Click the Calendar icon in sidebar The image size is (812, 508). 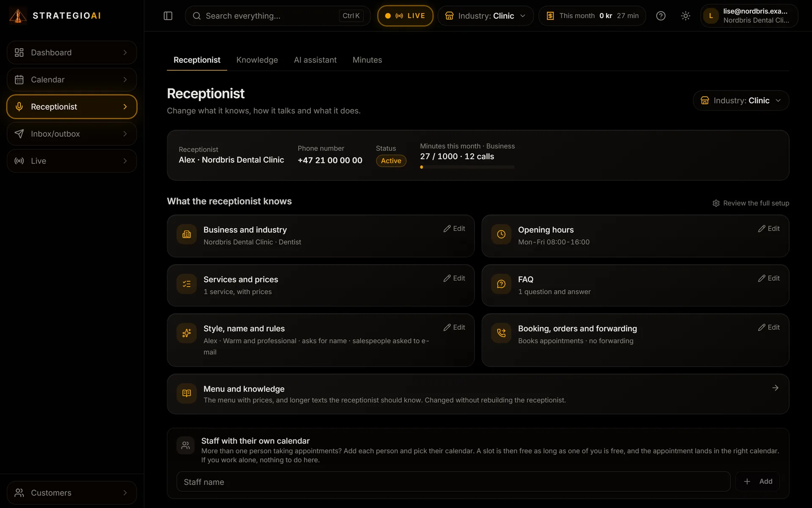(19, 80)
